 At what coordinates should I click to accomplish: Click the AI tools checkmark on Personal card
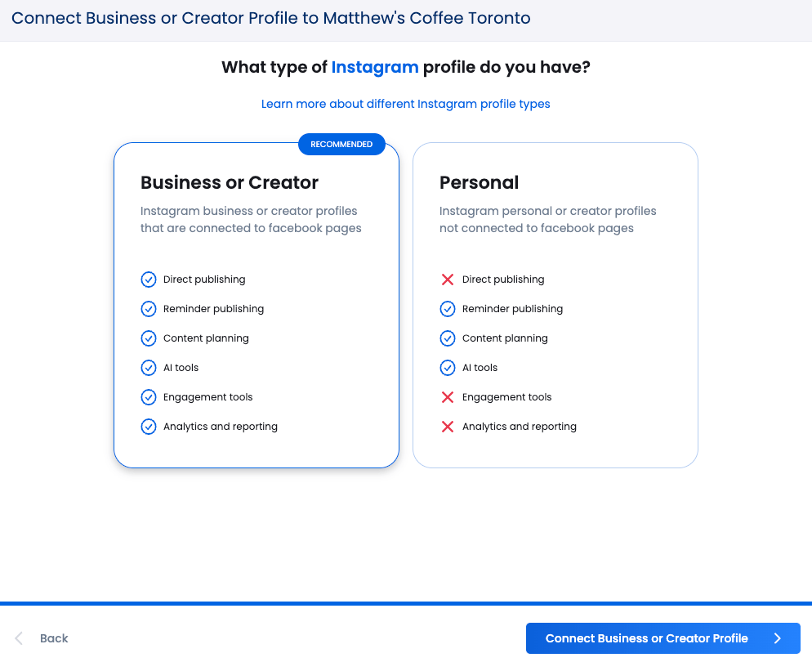448,367
